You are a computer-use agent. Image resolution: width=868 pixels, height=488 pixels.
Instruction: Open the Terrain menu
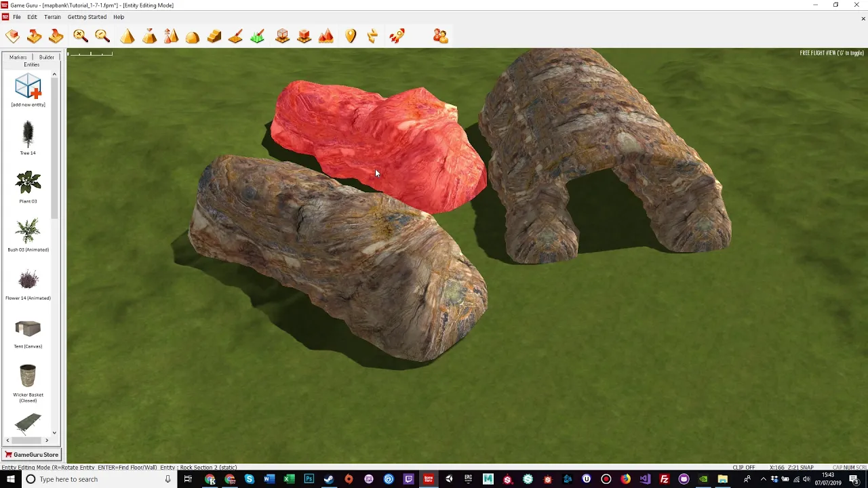52,17
